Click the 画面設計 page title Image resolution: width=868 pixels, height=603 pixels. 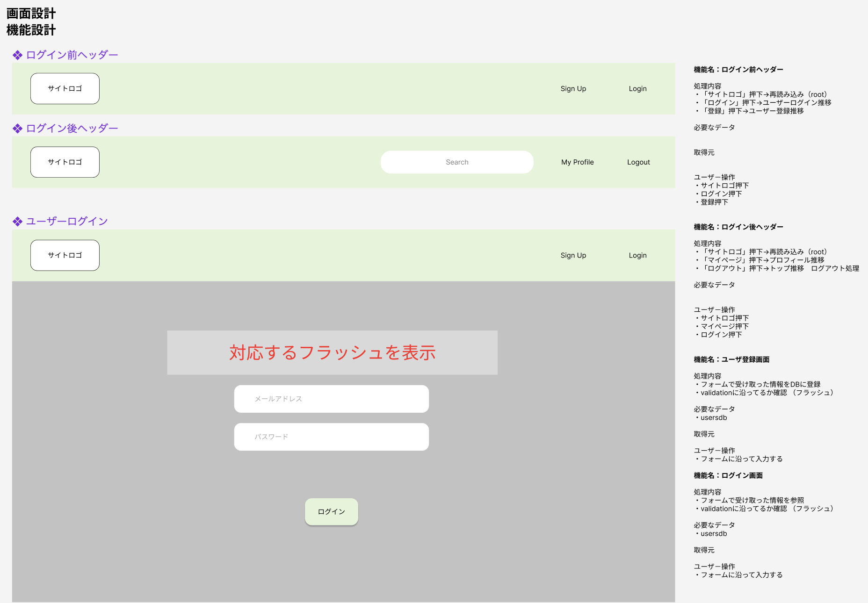pos(30,14)
